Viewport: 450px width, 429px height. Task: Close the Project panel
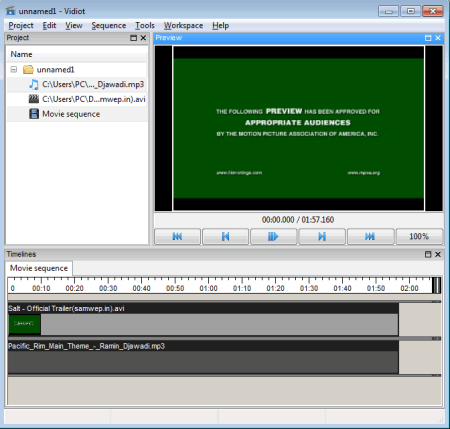(x=143, y=38)
